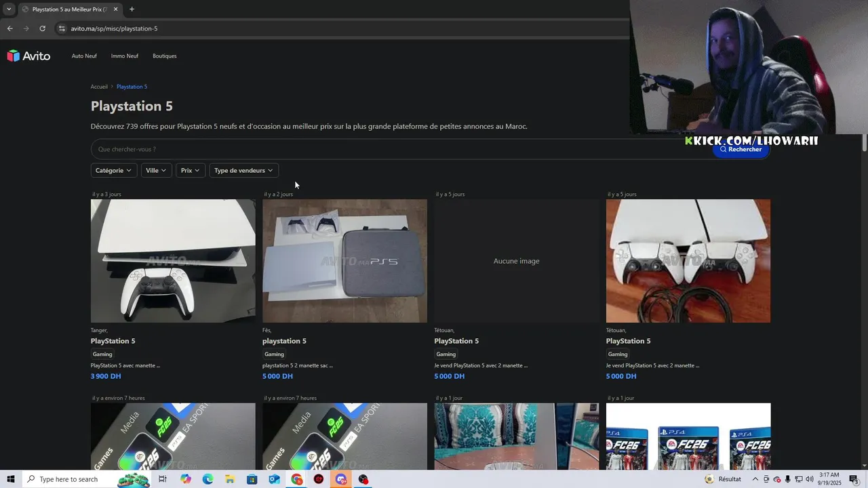Open File Explorer from the taskbar
The image size is (868, 488).
coord(230,479)
